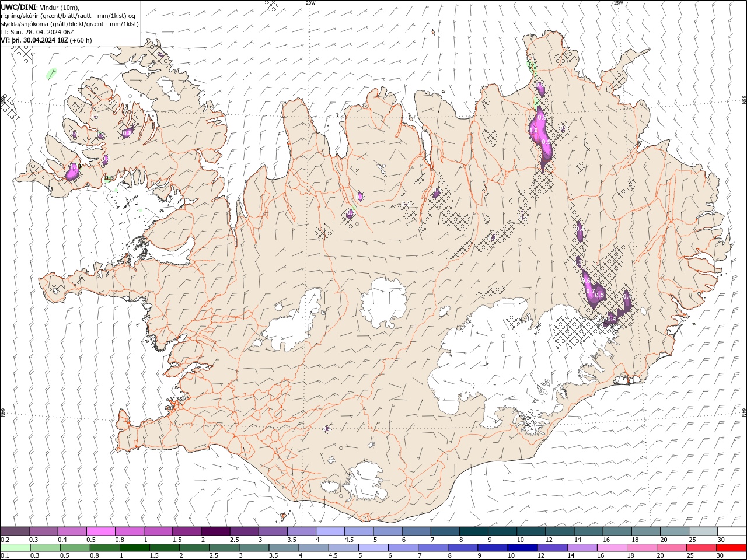Select pale green 0.1–0.3 swatch in lower legend
This screenshot has width=747, height=560.
pos(16,548)
